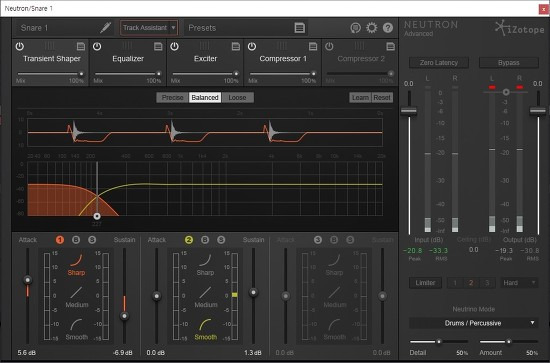Screen dimensions: 550x363
Task: Click band 2 Sustain slider knob
Action: [253, 292]
